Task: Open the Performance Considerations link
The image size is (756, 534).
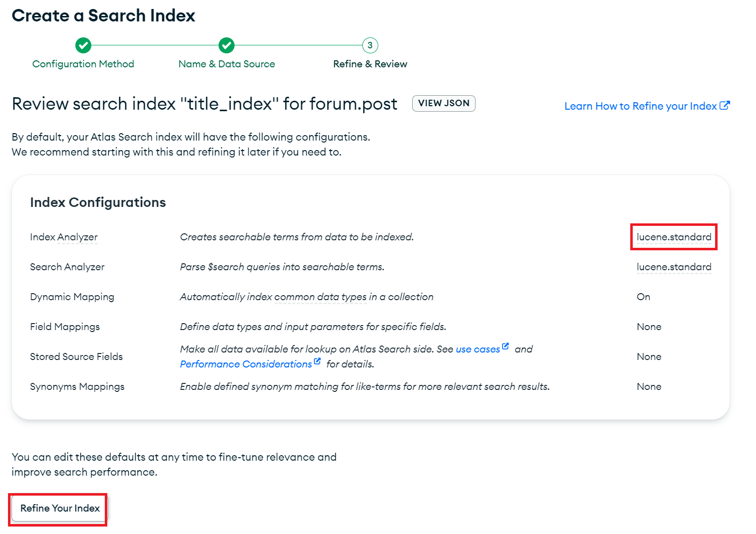Action: point(246,364)
